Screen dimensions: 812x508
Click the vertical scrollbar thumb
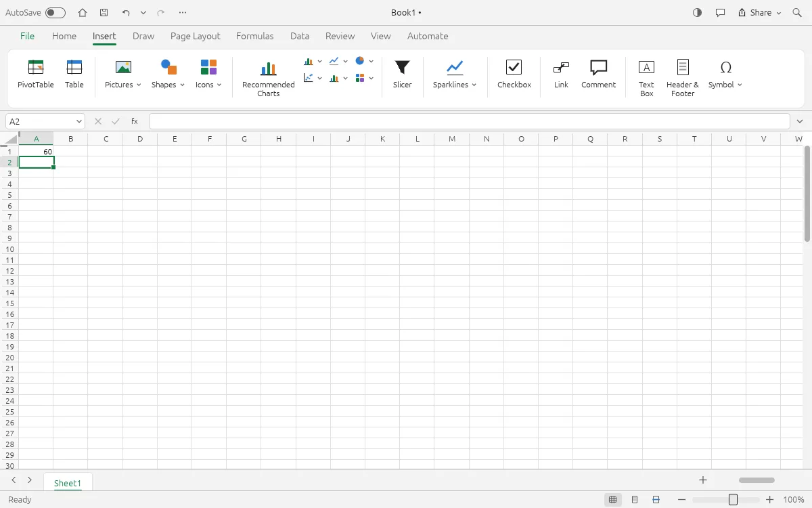click(807, 193)
